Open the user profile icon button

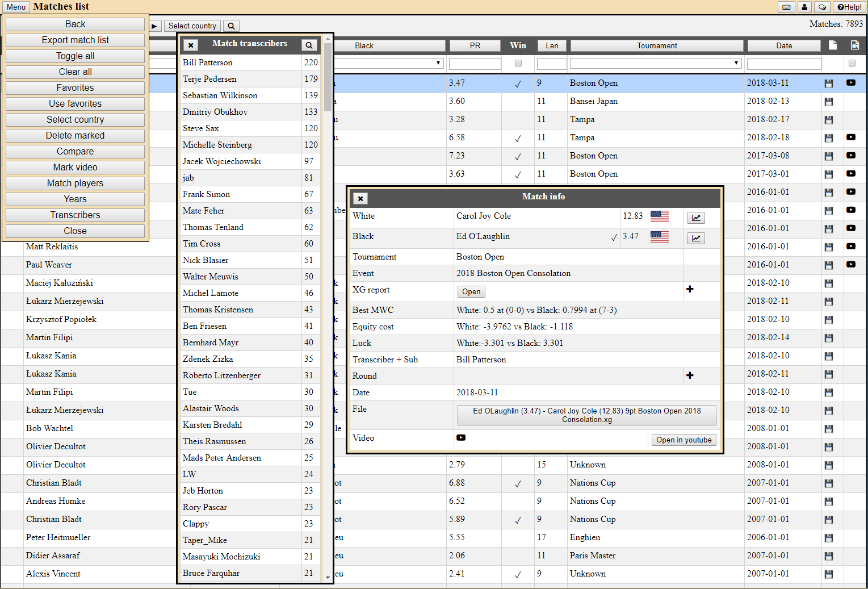[x=804, y=7]
